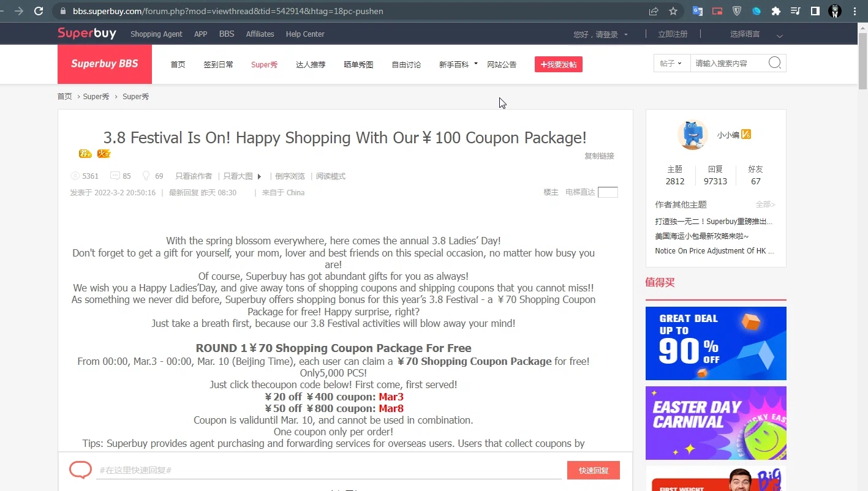Image resolution: width=868 pixels, height=491 pixels.
Task: Open Shopping Agent in top bar
Action: (156, 34)
